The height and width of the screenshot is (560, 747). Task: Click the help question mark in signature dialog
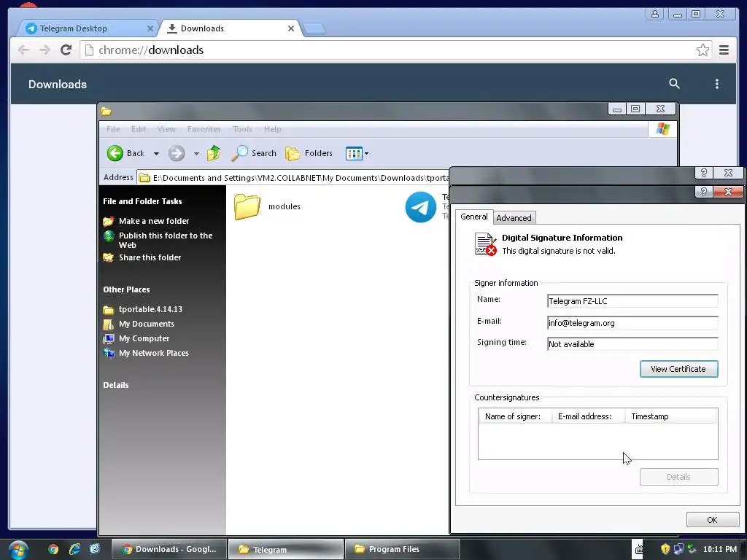point(704,192)
